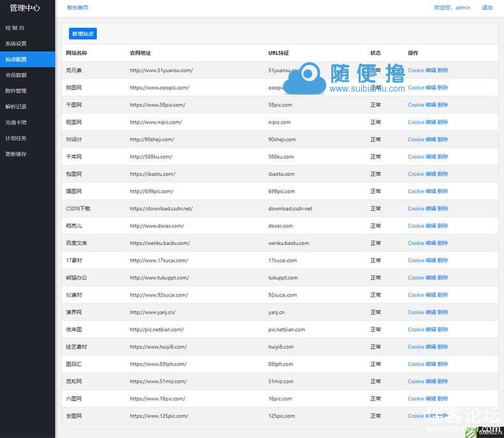Click 删除 for the 图品汇 row
Screen dimensions: 504x438
(443, 364)
